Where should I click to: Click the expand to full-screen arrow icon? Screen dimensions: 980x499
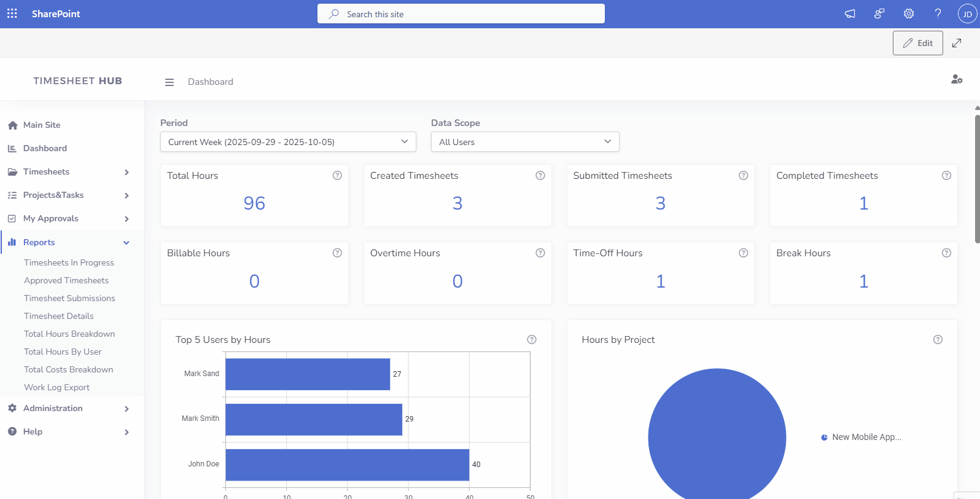[957, 43]
